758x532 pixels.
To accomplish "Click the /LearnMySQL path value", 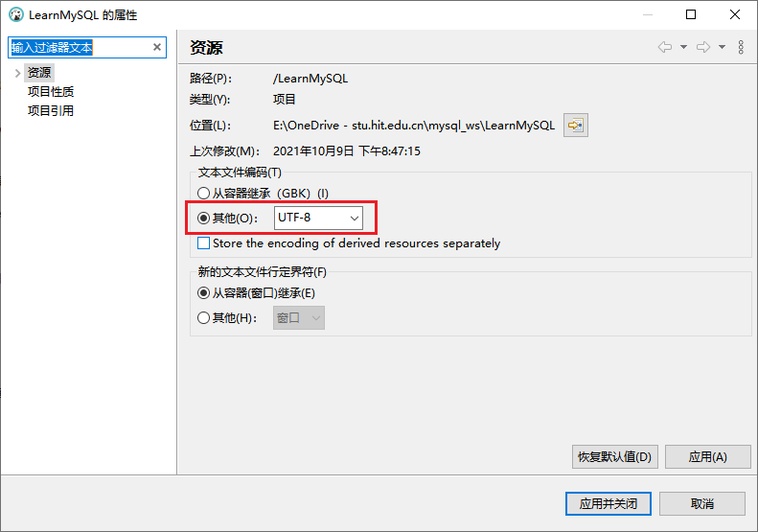I will (x=310, y=79).
